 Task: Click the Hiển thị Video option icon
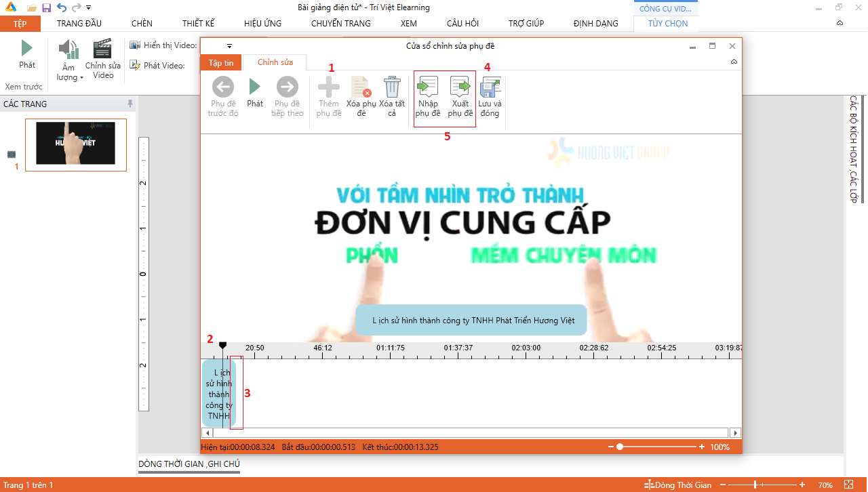click(x=135, y=45)
